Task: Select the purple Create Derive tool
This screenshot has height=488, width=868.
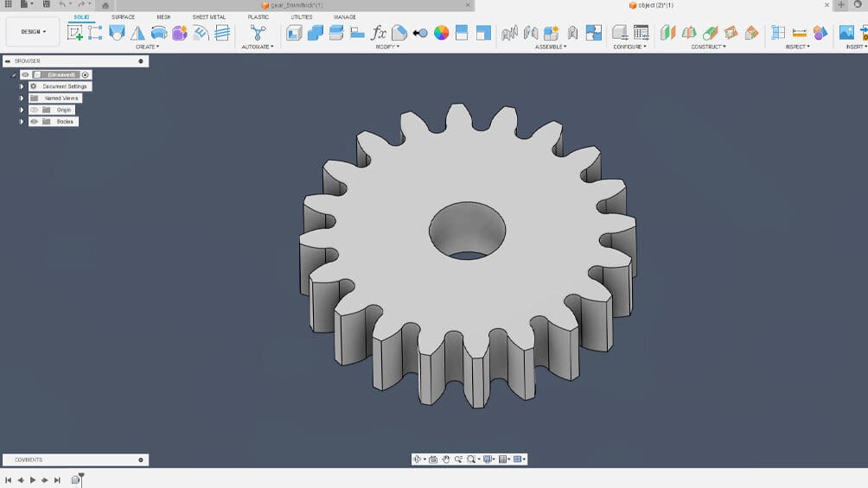Action: (x=179, y=33)
